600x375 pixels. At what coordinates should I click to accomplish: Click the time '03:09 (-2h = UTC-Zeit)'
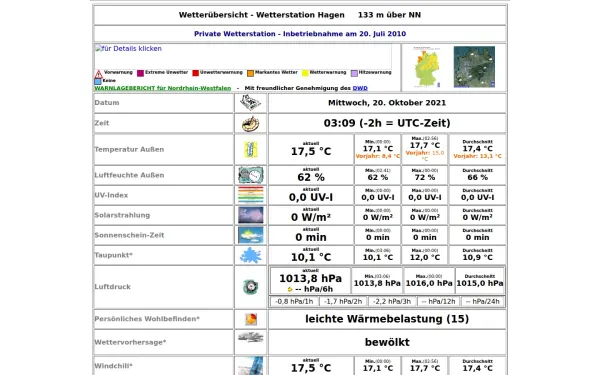pos(387,123)
